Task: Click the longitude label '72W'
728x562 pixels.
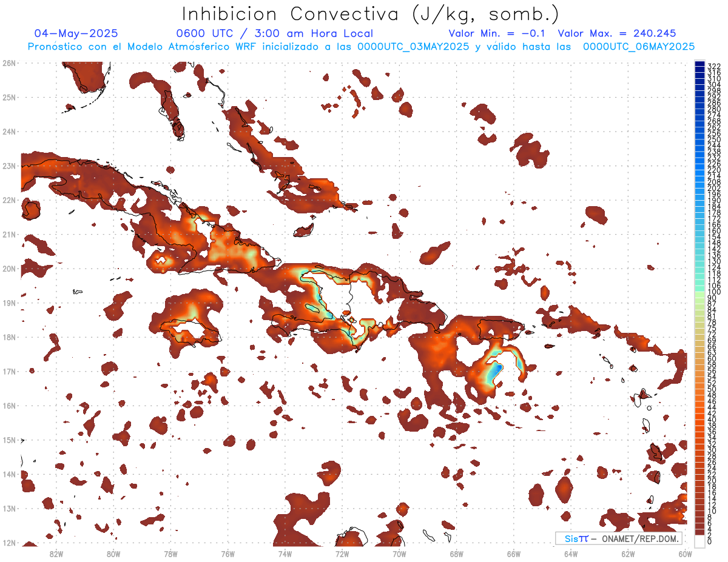Action: coord(342,554)
